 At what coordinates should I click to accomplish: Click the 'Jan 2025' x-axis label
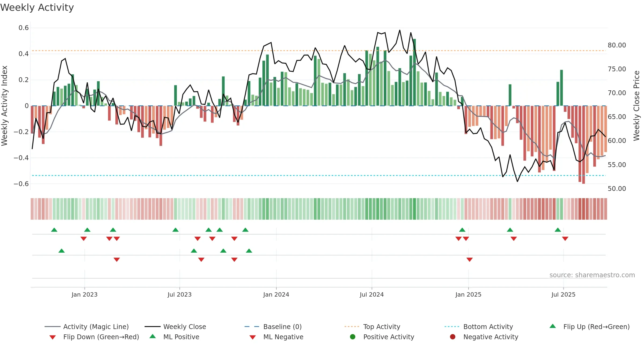point(468,295)
